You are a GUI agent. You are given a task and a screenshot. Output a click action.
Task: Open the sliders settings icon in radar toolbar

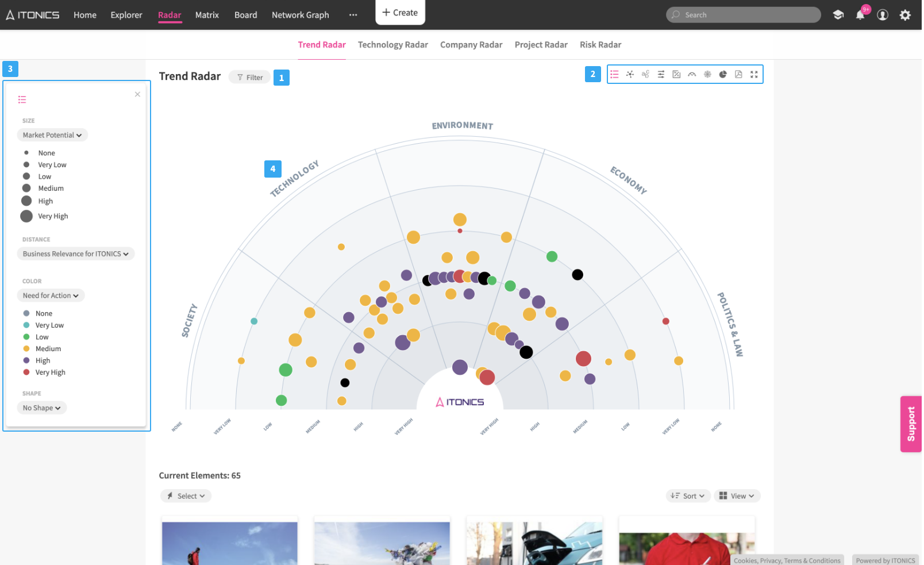pos(661,74)
